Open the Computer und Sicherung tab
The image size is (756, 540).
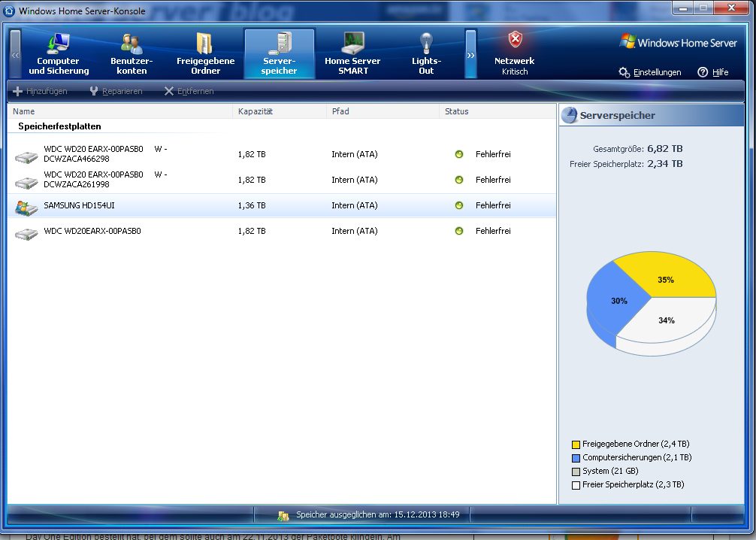59,53
